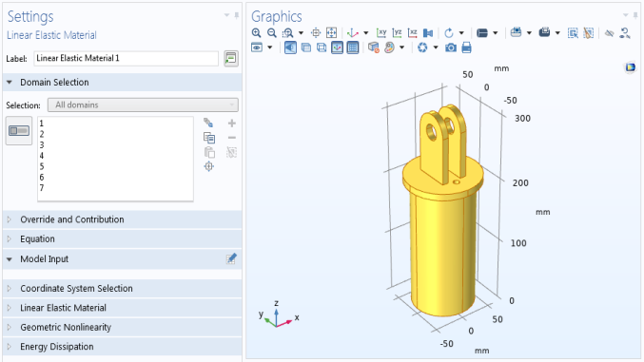Image resolution: width=644 pixels, height=362 pixels.
Task: Toggle the wireframe rendering button
Action: coord(322,48)
